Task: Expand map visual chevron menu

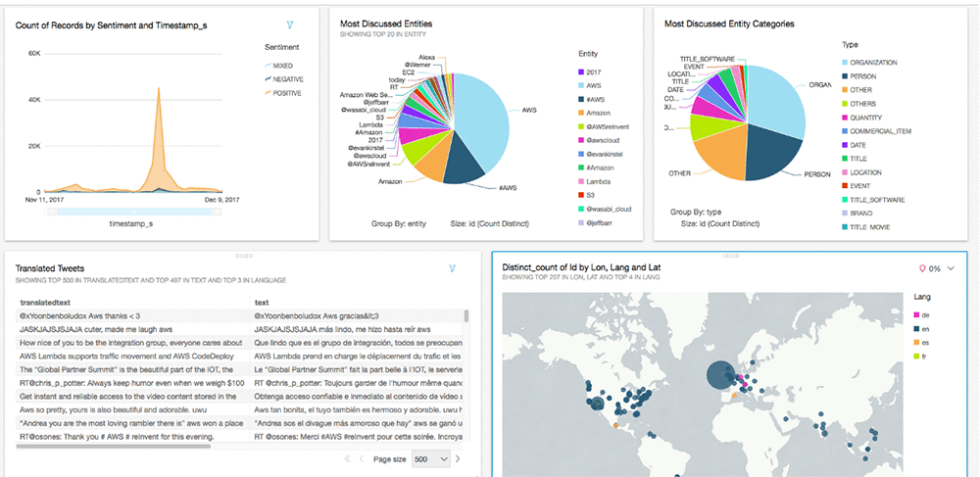Action: [x=952, y=268]
